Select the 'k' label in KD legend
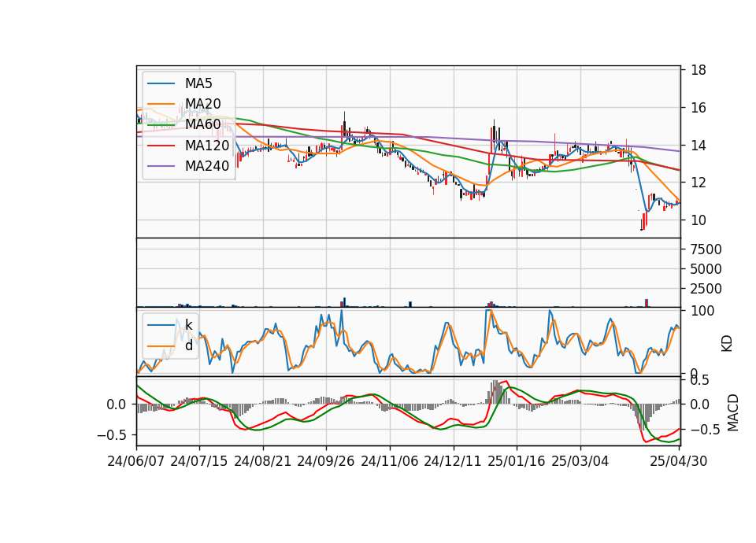The image size is (756, 543). [189, 325]
